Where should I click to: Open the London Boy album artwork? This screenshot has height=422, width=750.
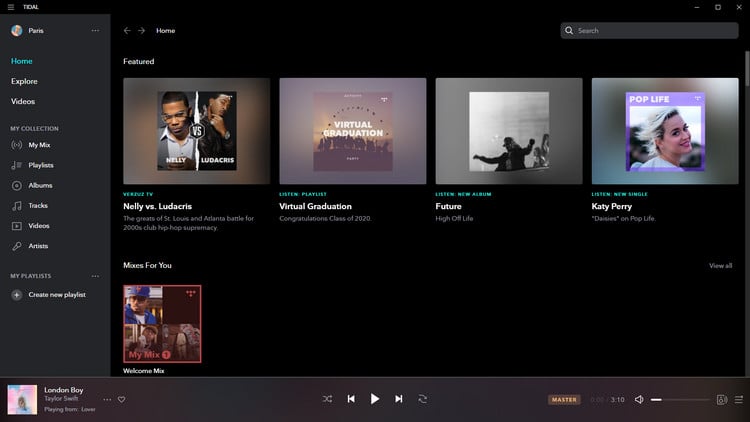pyautogui.click(x=22, y=400)
